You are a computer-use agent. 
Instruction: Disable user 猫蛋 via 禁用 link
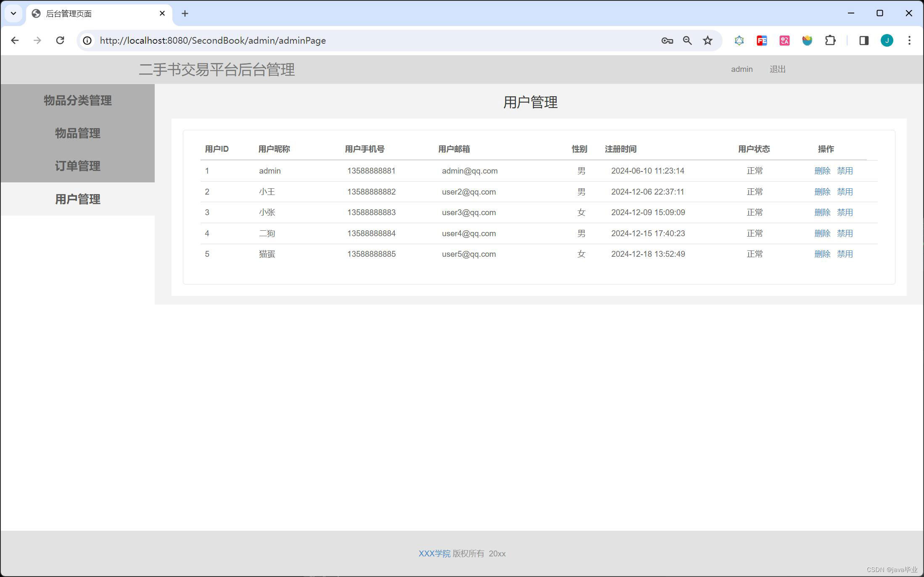click(x=845, y=254)
